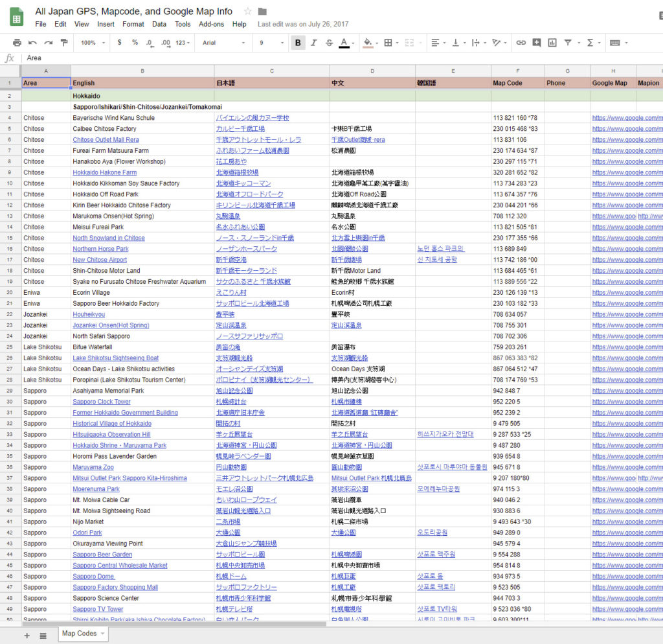
Task: Click the formula bar input field
Action: (x=324, y=58)
